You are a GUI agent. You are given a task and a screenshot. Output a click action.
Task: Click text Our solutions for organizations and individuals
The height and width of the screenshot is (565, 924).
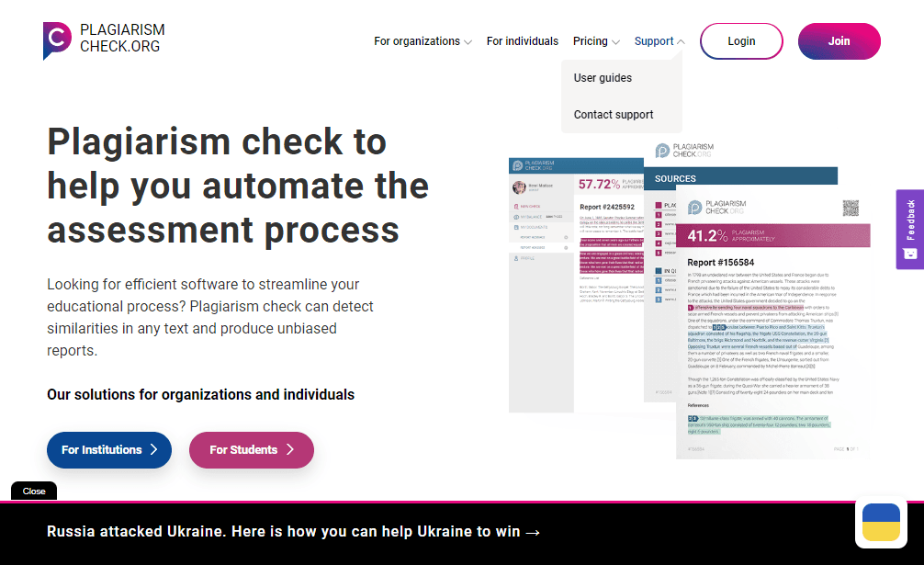click(201, 395)
